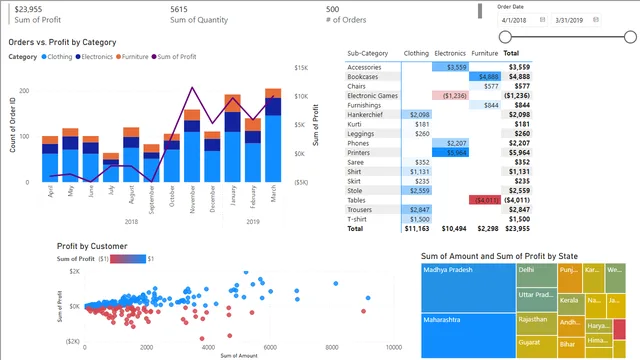Viewport: 640px width, 360px height.
Task: Grab the left Order Date slider handle
Action: tap(505, 37)
